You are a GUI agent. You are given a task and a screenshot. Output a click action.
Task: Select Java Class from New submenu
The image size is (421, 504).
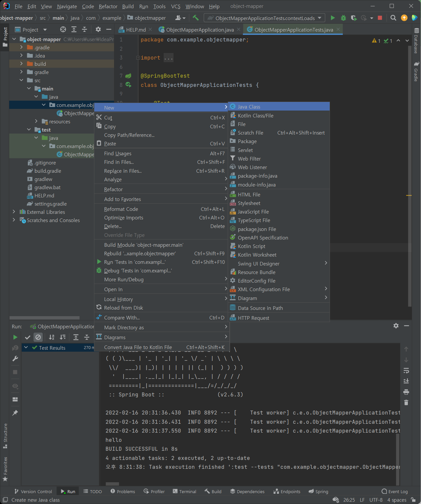pyautogui.click(x=279, y=107)
